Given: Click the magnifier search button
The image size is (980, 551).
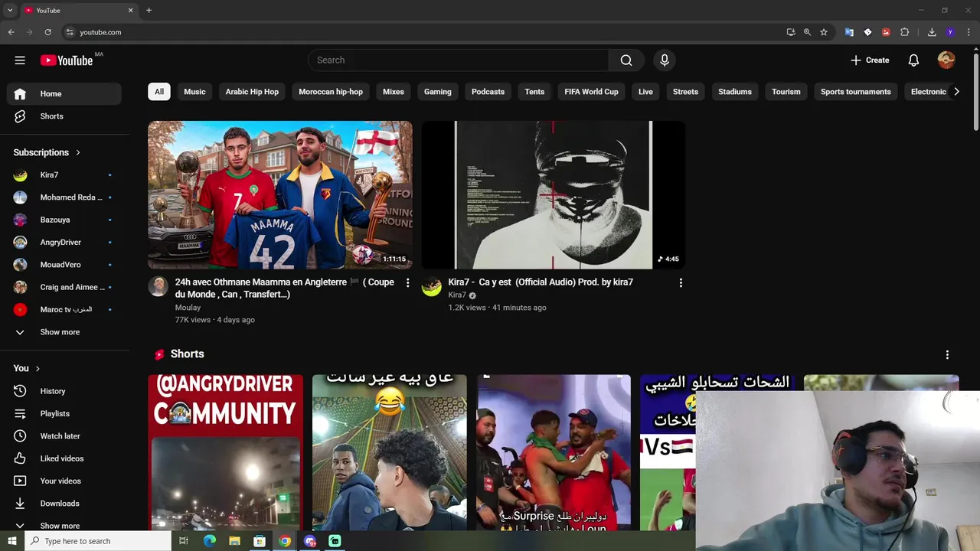Looking at the screenshot, I should [626, 60].
